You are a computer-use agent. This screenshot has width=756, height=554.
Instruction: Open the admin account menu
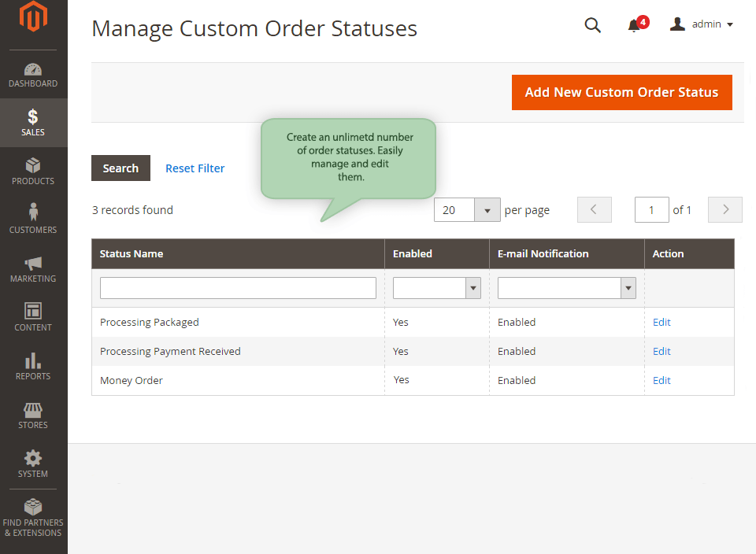pos(699,24)
